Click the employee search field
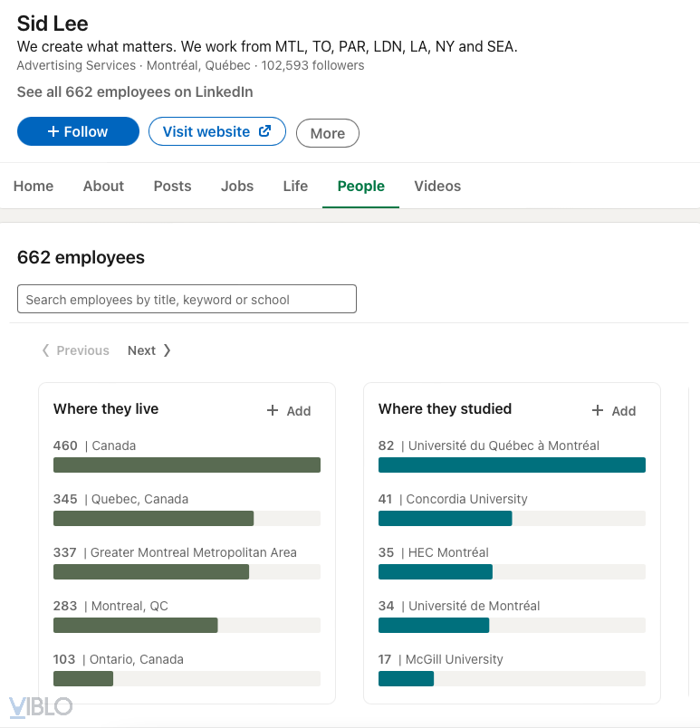 (187, 300)
